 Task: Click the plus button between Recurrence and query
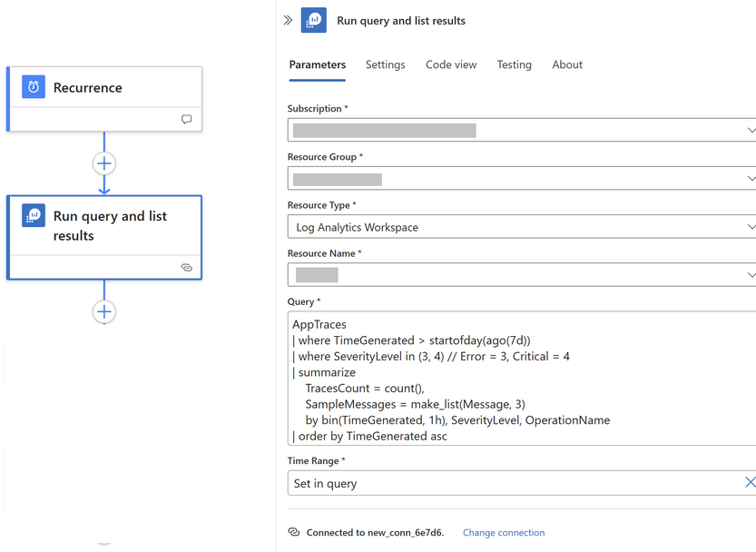tap(104, 163)
